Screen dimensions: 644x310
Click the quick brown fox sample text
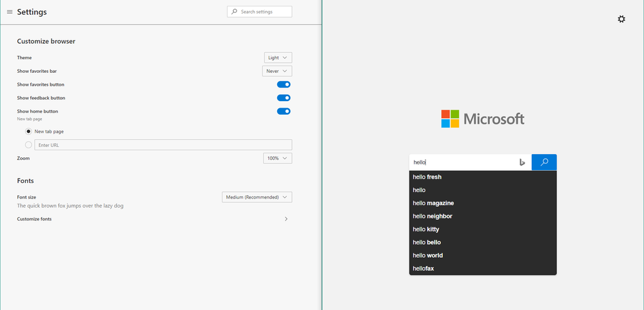[x=70, y=206]
